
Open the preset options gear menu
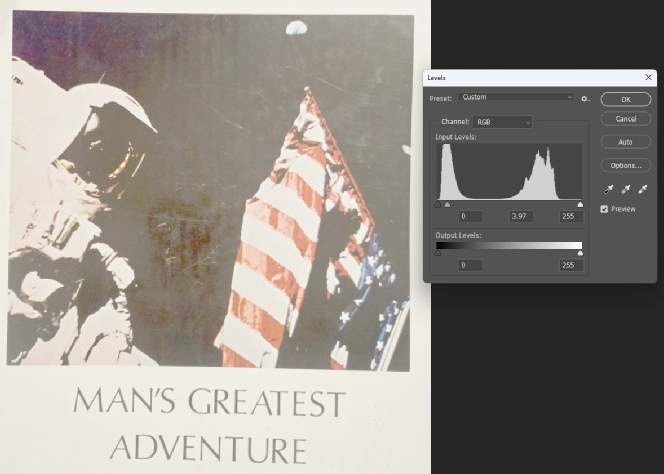(x=585, y=98)
